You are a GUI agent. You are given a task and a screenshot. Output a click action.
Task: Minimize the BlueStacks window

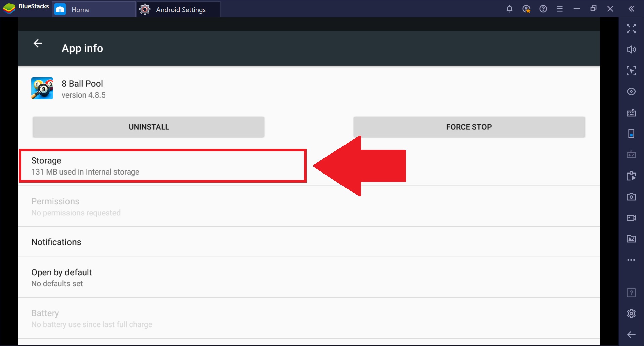(577, 9)
